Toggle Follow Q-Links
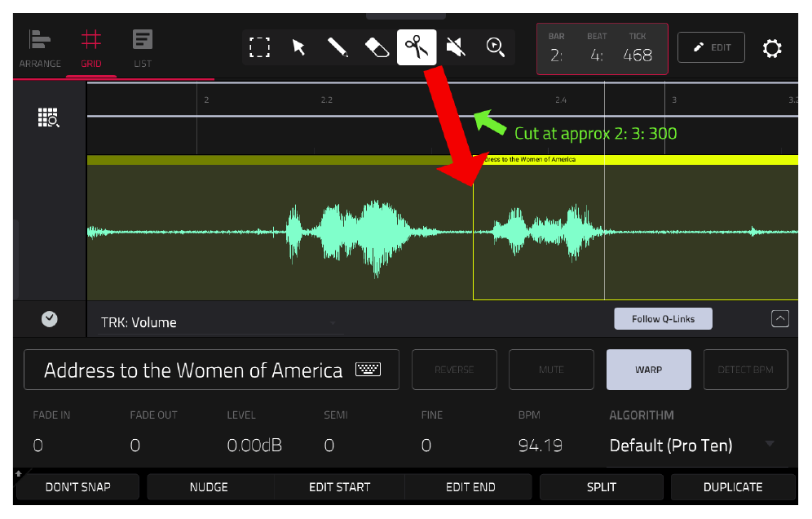 [663, 319]
